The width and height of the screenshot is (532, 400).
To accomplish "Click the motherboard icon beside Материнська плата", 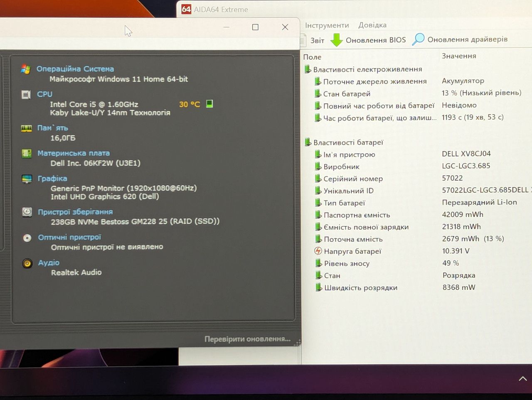I will [26, 154].
